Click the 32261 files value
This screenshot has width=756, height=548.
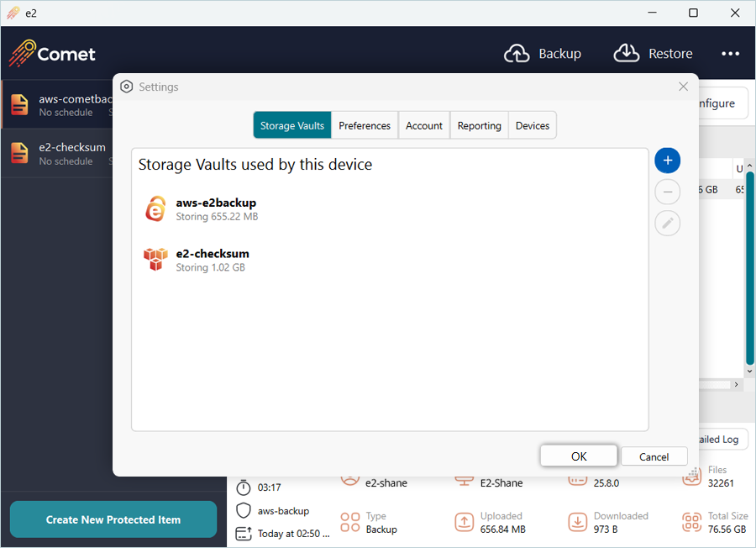tap(721, 483)
